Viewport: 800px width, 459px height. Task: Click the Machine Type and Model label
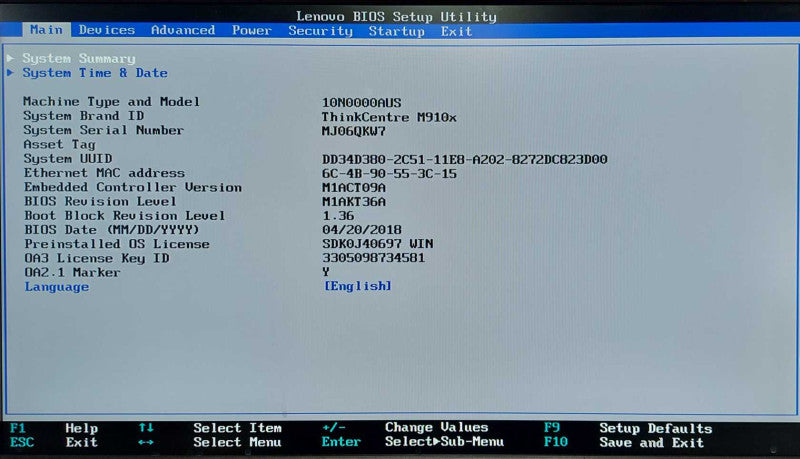tap(111, 101)
